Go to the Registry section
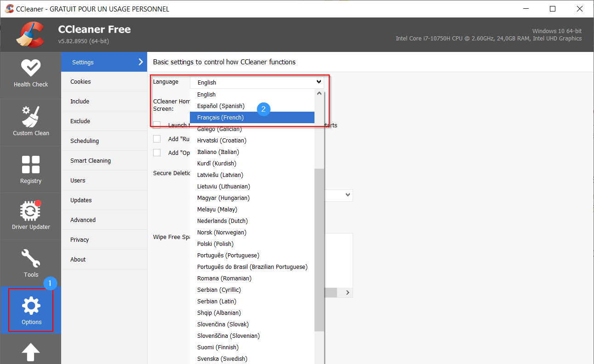Viewport: 594px width, 364px height. point(31,169)
